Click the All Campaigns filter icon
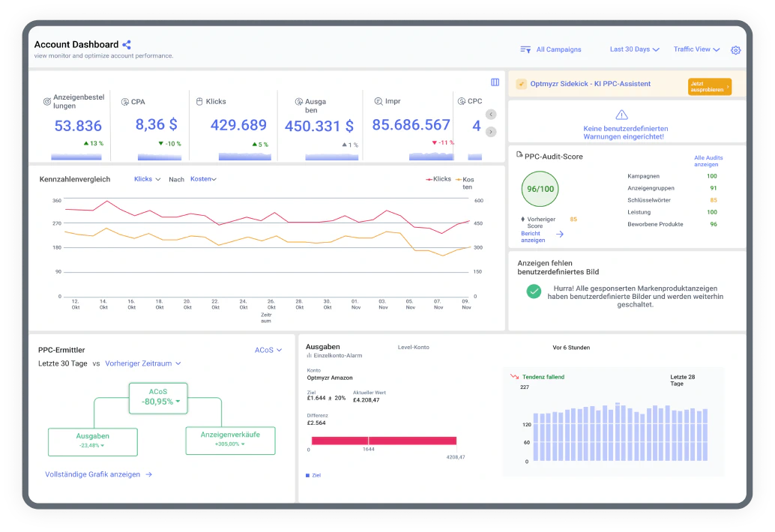This screenshot has height=532, width=775. point(525,49)
